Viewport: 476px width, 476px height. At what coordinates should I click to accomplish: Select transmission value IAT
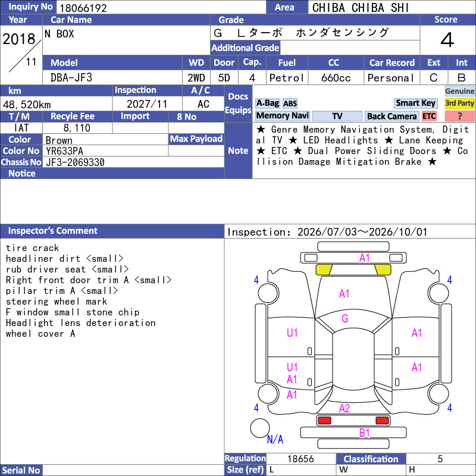point(21,128)
